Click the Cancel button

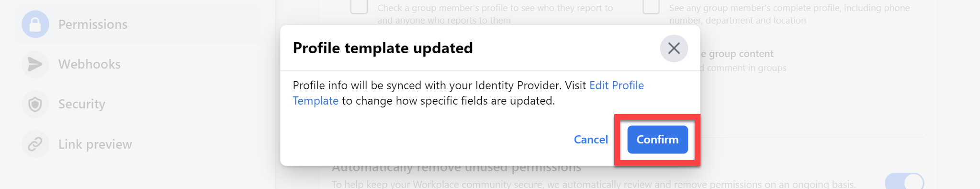coord(591,140)
